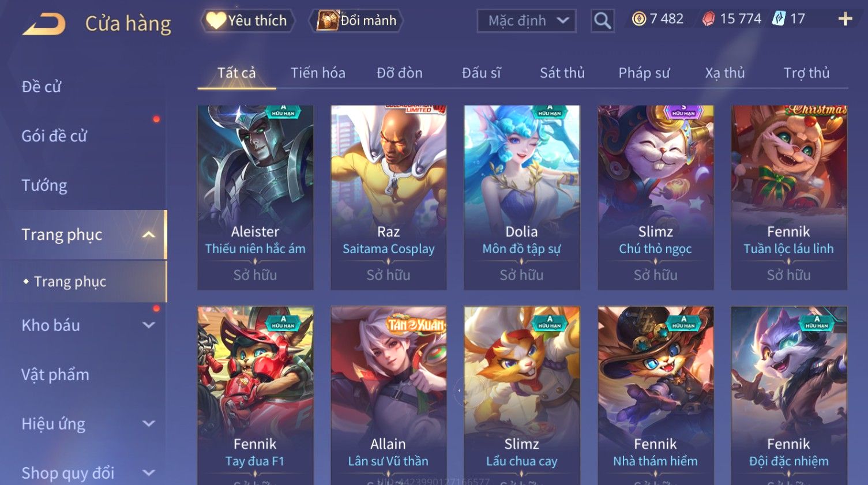Open the Tướng sidebar menu

pyautogui.click(x=44, y=186)
